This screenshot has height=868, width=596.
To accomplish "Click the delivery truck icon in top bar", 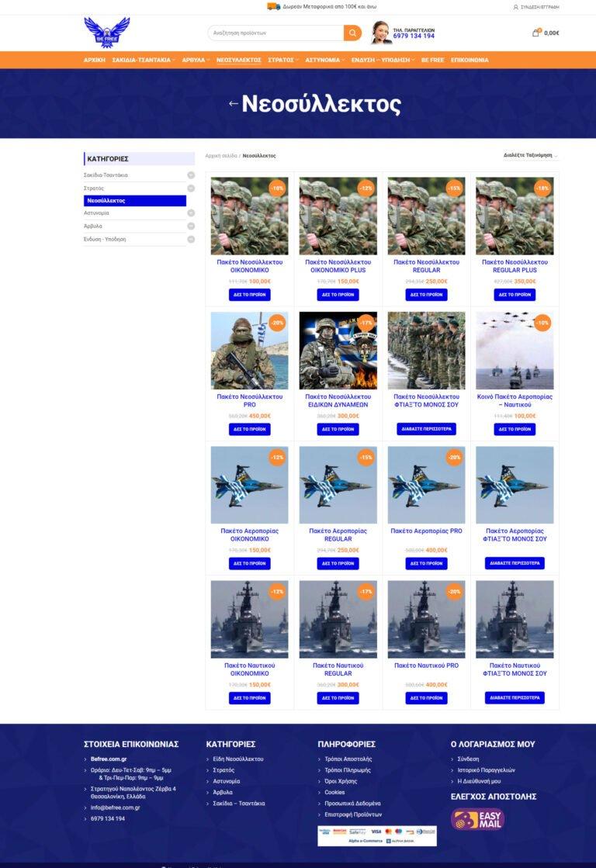I will 273,6.
